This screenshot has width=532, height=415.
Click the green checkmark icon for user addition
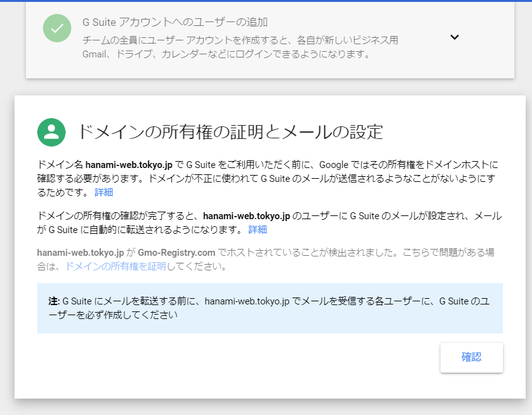tap(57, 28)
